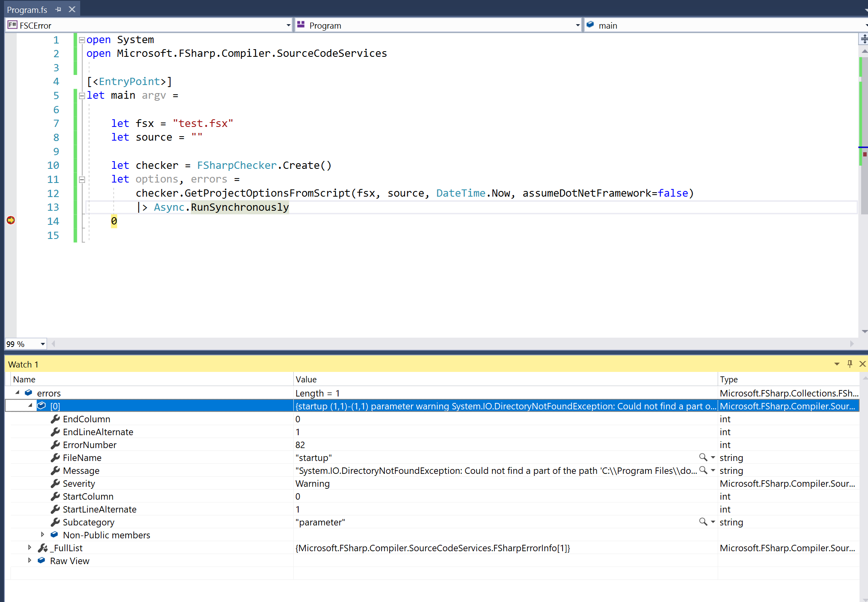This screenshot has height=602, width=868.
Task: Click the split editor handle icon
Action: (x=864, y=39)
